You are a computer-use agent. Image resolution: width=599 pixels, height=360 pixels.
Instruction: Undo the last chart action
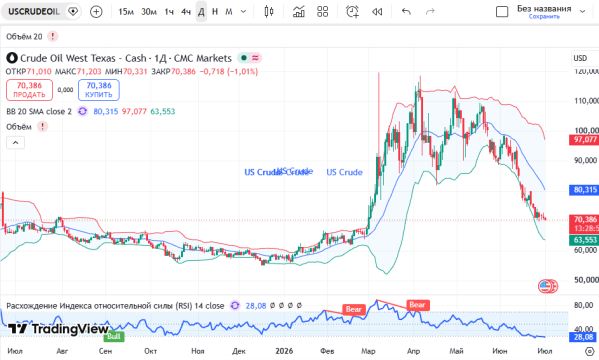point(406,11)
